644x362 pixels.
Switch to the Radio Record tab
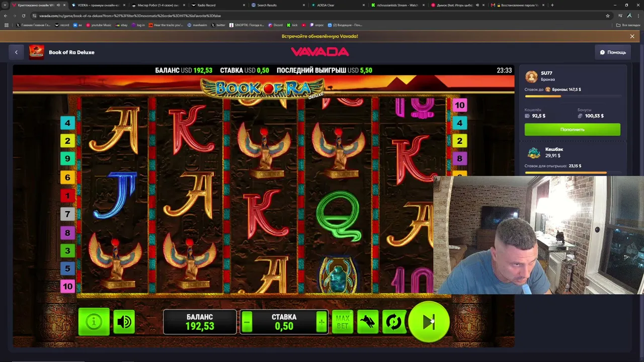tap(217, 5)
